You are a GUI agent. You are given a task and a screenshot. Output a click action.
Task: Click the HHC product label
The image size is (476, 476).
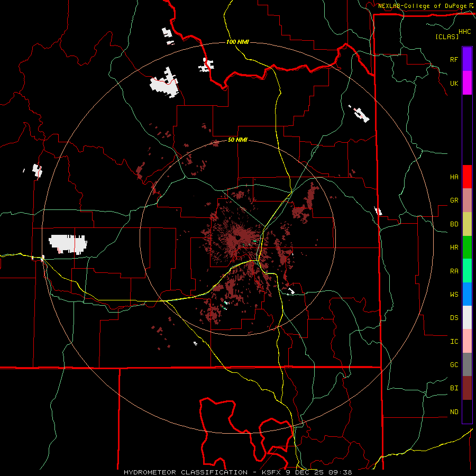pos(464,32)
